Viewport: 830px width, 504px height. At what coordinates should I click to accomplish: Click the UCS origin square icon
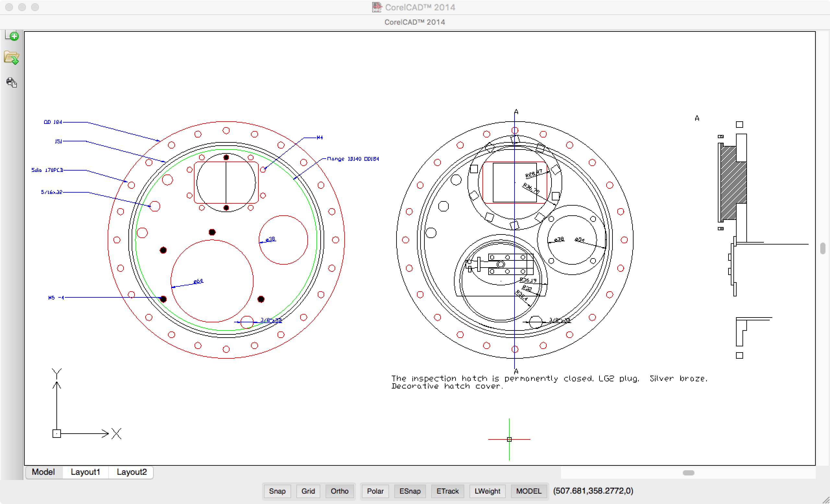pos(57,434)
